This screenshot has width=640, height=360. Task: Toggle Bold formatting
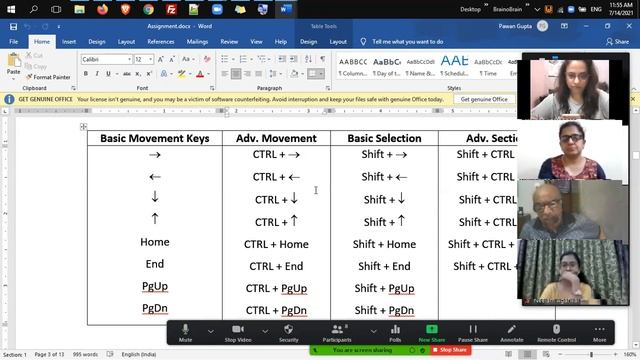86,74
